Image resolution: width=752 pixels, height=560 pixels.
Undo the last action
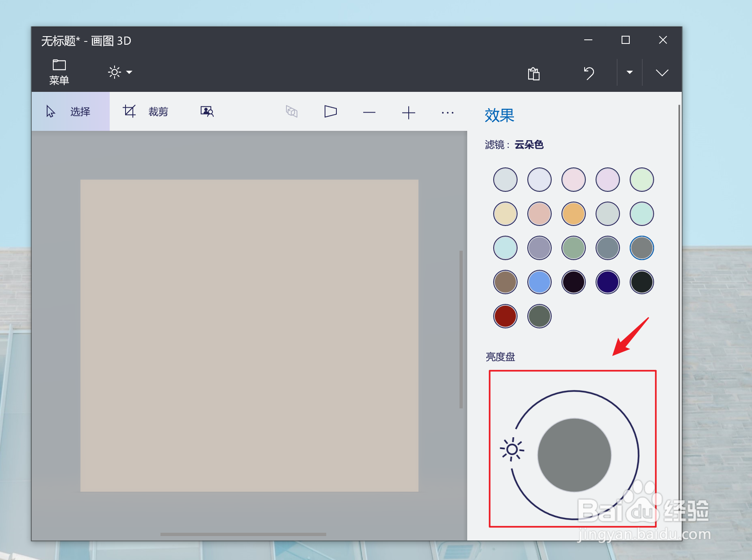pos(589,73)
